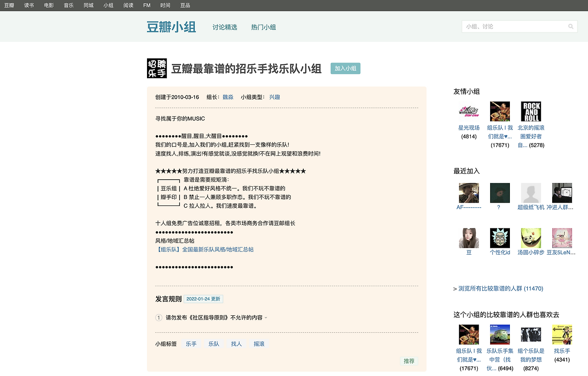Open the 兴趣 group type link
This screenshot has height=376, width=588.
pos(275,97)
